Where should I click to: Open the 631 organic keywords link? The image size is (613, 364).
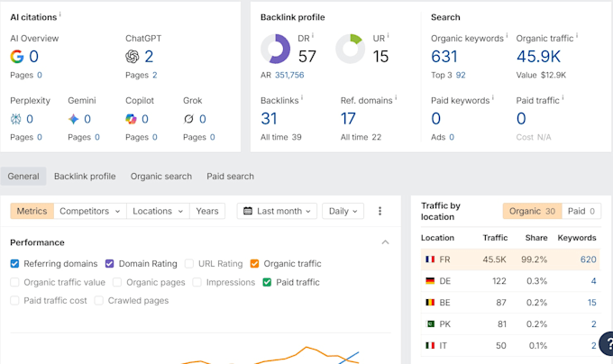[x=444, y=57]
